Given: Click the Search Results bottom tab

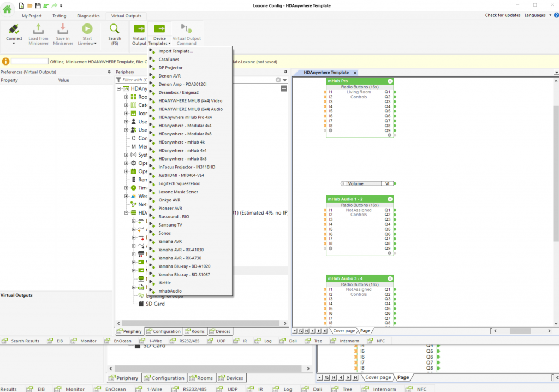Looking at the screenshot, I should [21, 341].
